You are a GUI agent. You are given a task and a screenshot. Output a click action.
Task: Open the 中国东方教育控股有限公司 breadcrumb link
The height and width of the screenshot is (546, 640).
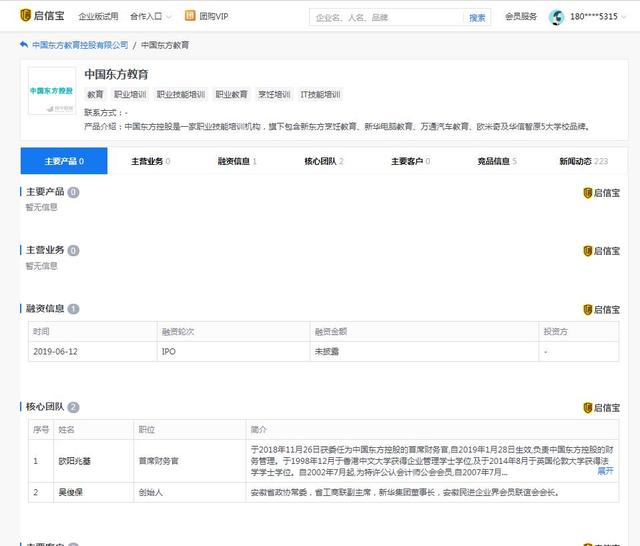pos(80,46)
